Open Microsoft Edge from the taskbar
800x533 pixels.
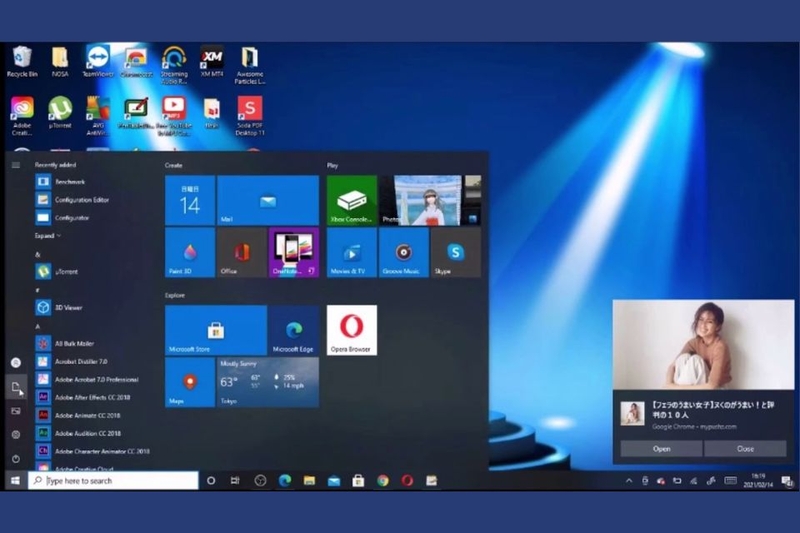click(x=285, y=480)
